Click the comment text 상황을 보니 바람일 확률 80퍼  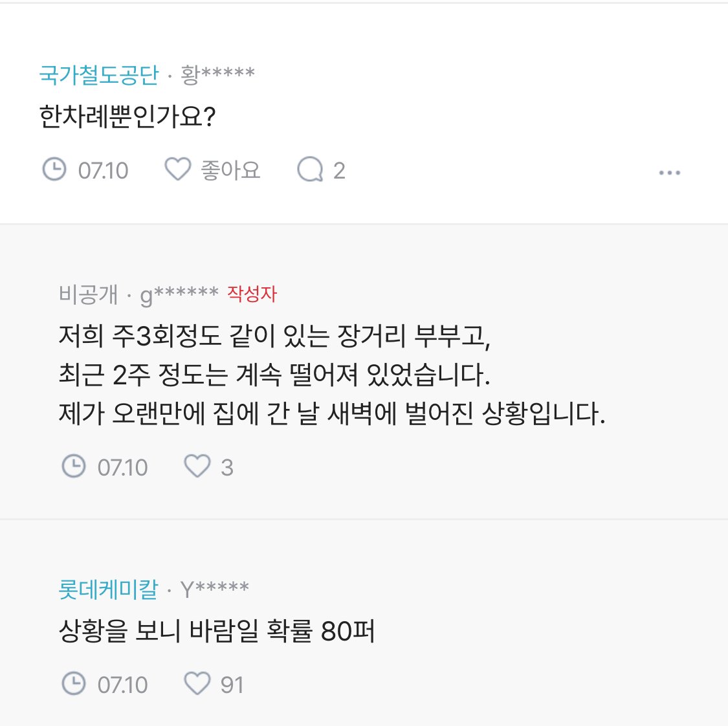point(217,631)
